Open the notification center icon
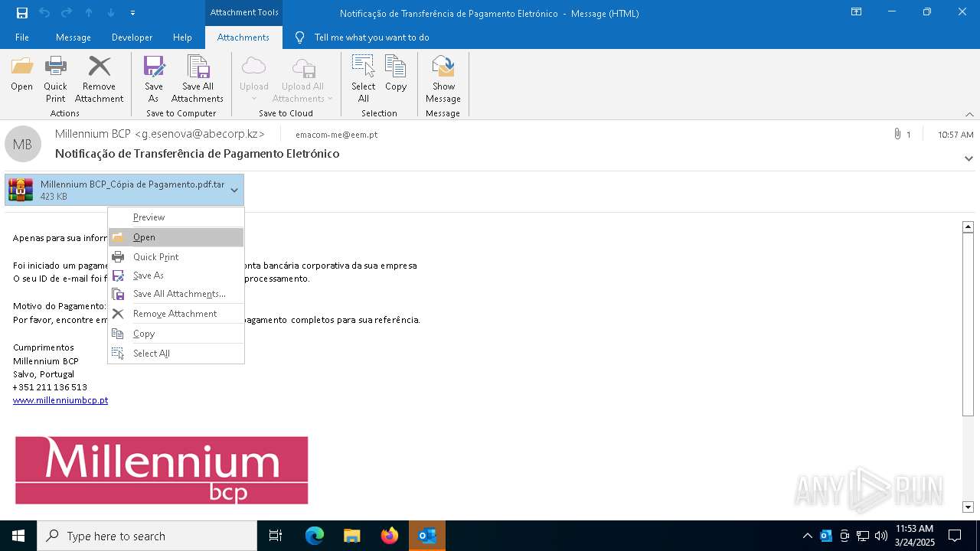The width and height of the screenshot is (980, 551). 955,536
